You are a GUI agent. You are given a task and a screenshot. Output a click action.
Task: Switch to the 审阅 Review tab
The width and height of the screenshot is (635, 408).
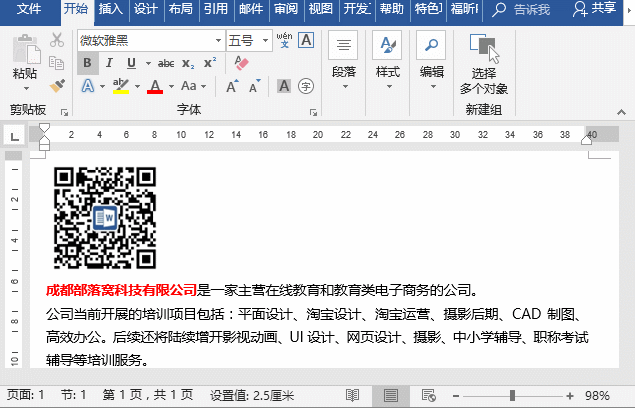[286, 9]
